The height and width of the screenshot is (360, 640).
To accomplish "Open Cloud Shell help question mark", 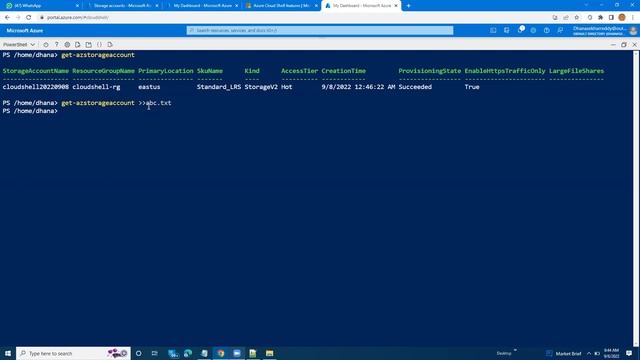I will click(x=56, y=44).
